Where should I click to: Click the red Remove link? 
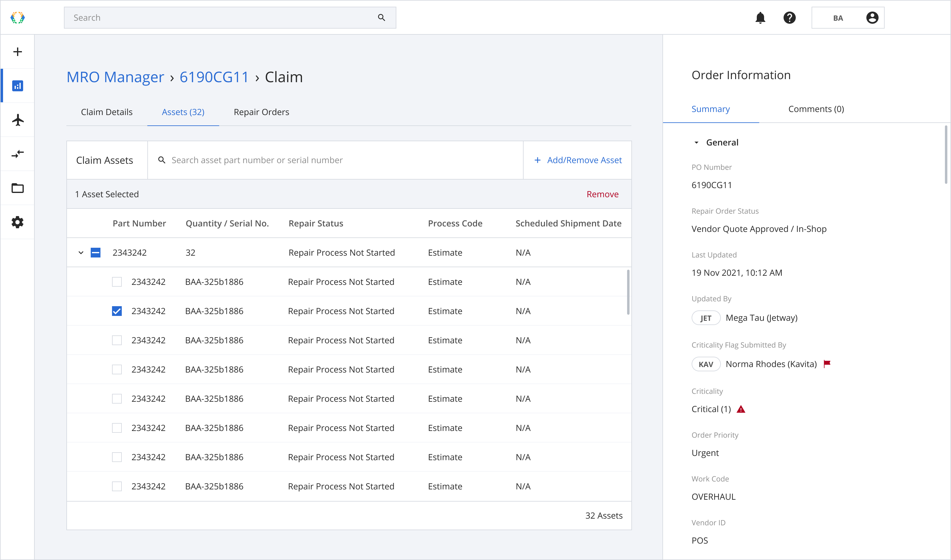pos(602,194)
